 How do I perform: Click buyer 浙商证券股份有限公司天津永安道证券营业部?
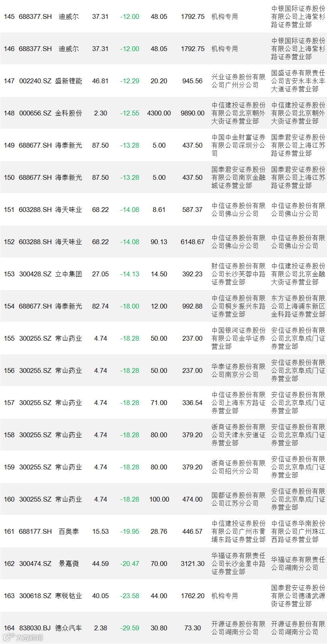coord(239,435)
